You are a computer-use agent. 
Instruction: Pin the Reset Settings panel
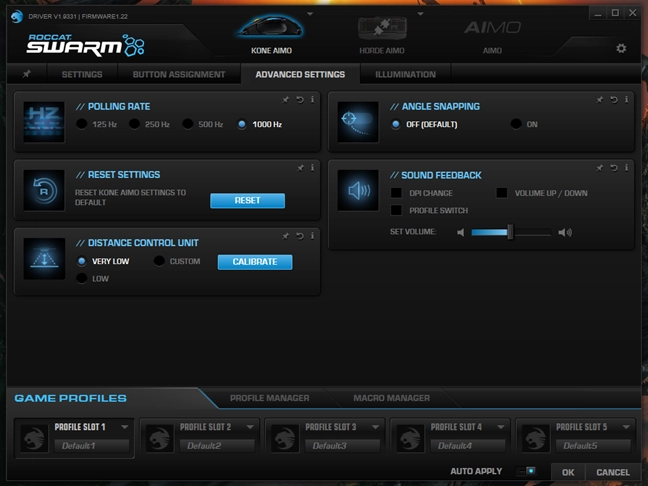click(x=300, y=168)
